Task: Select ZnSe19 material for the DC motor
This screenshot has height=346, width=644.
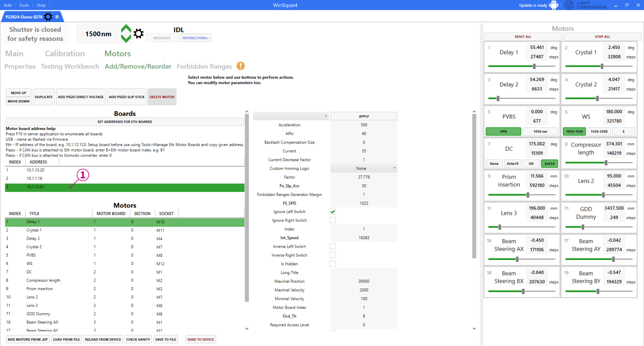Action: (512, 164)
